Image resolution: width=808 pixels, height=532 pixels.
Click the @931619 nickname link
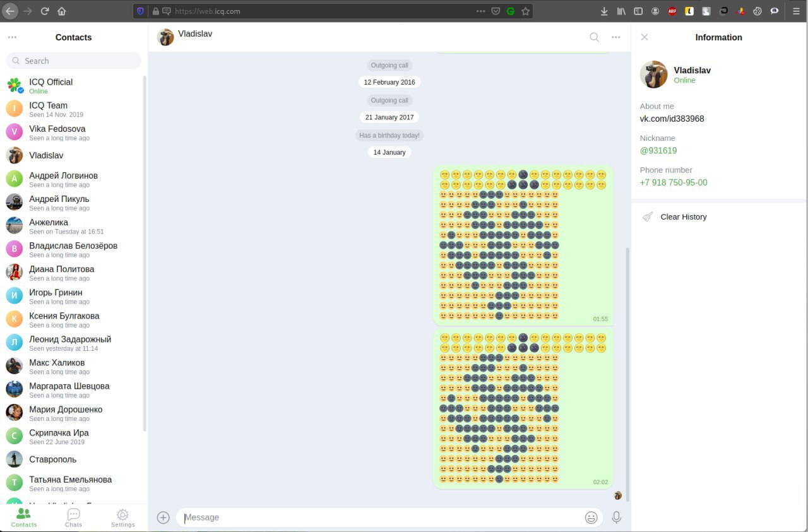tap(658, 151)
